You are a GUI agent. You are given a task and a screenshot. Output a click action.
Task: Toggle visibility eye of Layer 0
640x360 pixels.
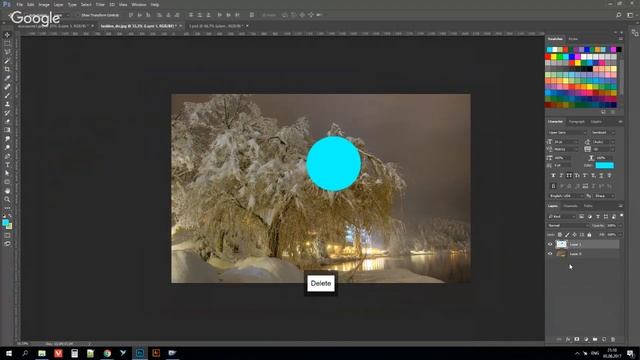point(550,253)
